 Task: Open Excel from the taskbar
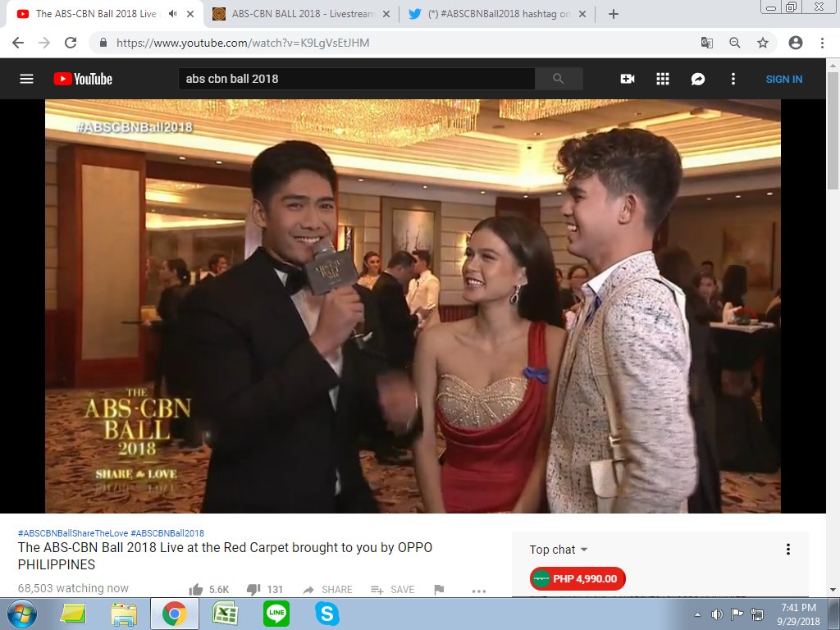[x=226, y=614]
